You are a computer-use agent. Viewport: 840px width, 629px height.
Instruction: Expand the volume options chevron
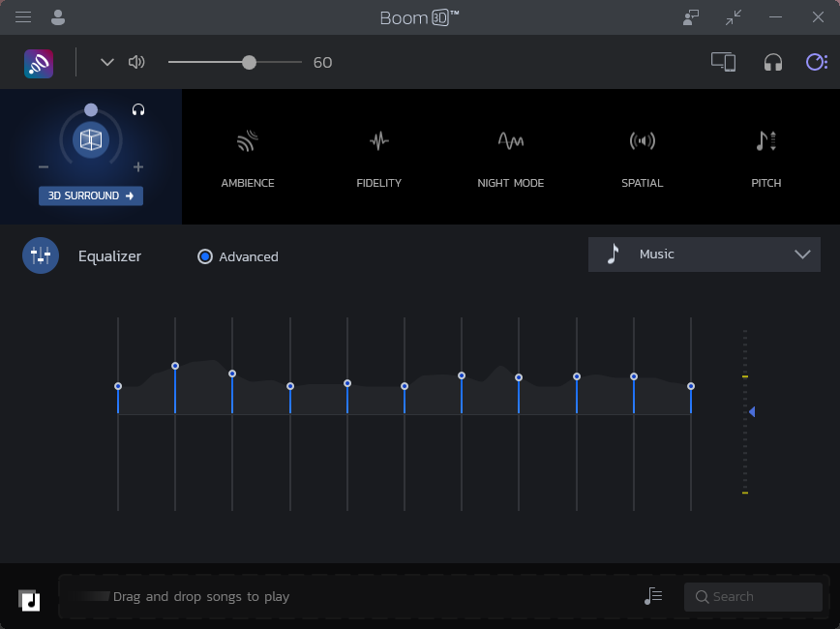(x=107, y=62)
